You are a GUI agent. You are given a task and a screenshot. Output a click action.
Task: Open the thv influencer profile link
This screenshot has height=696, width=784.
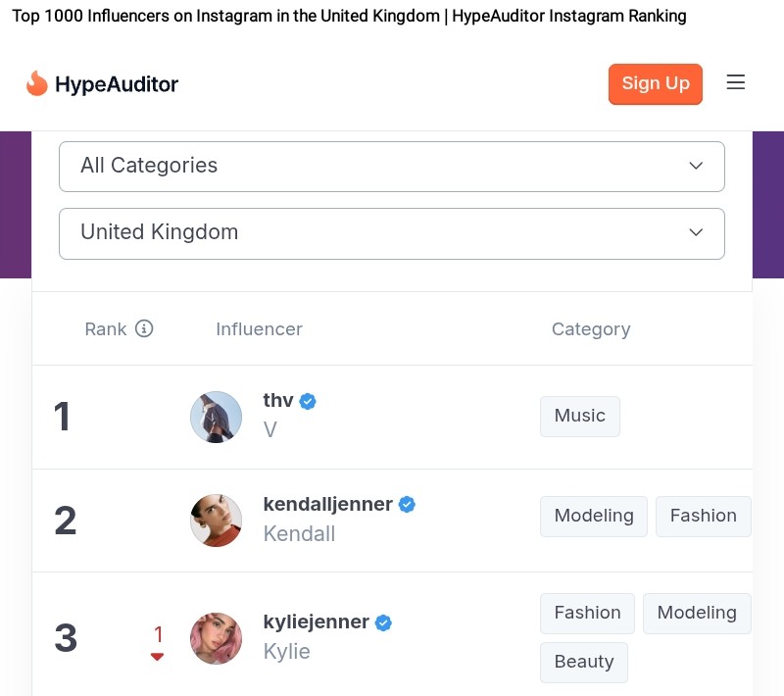coord(278,400)
